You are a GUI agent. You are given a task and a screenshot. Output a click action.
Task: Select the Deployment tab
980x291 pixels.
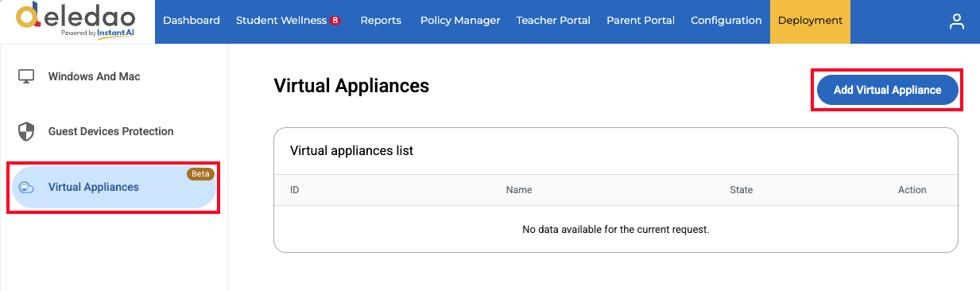tap(810, 21)
